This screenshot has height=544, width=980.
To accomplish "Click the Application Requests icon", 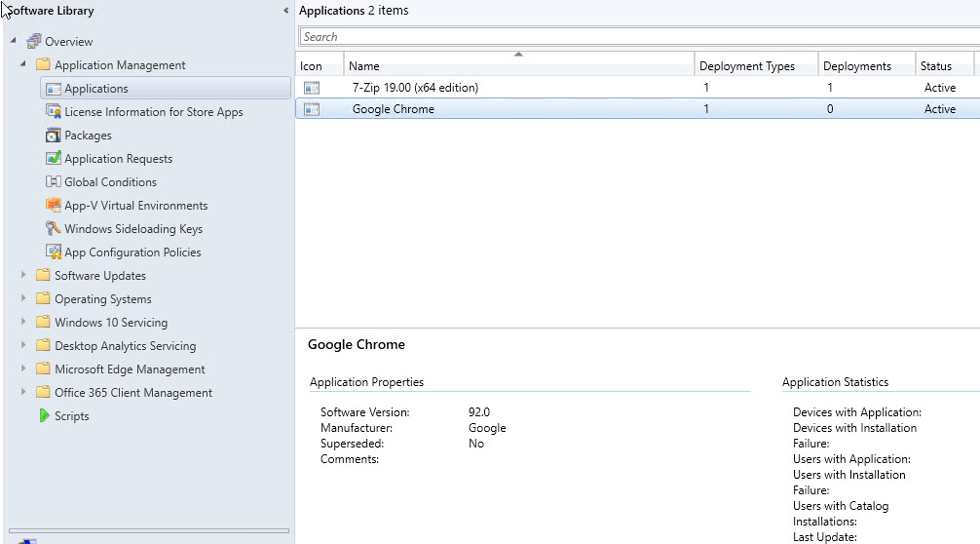I will (54, 159).
